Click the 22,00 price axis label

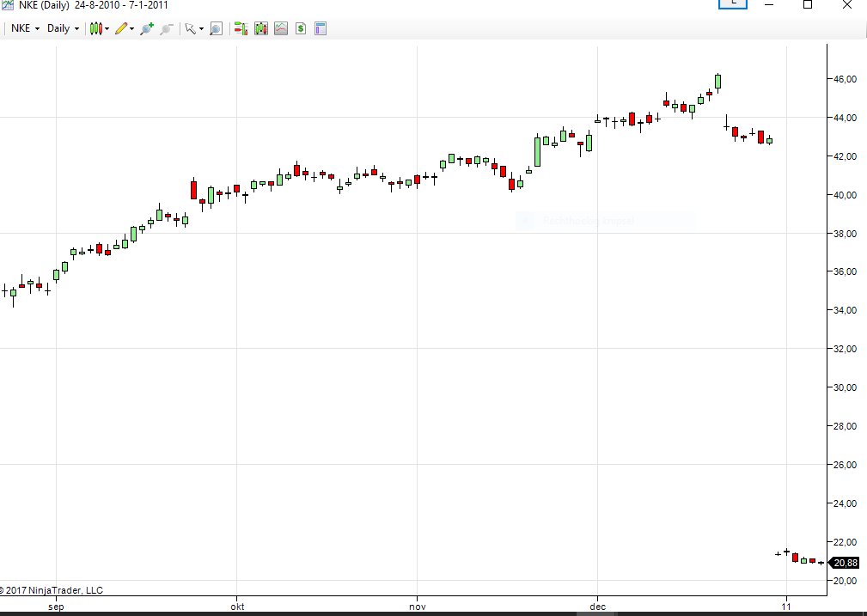(x=845, y=542)
